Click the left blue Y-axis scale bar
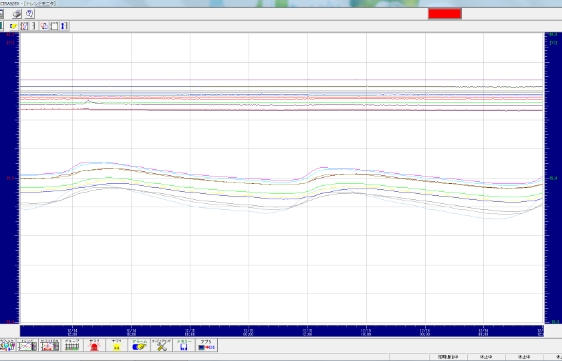The image size is (562, 361). [9, 178]
